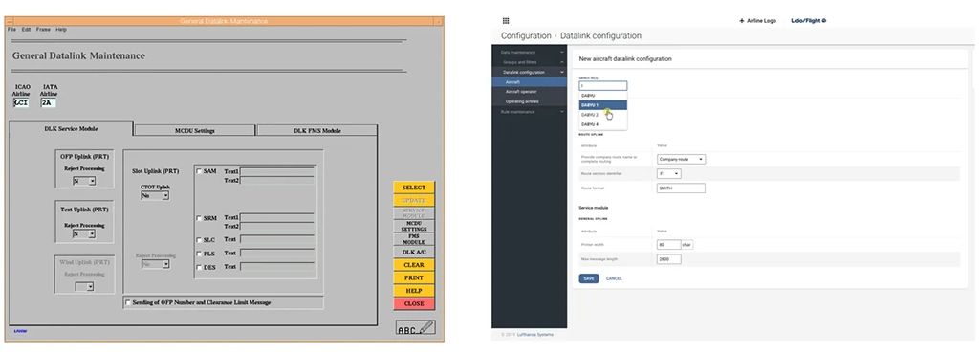980x354 pixels.
Task: Click the Route format input field
Action: pyautogui.click(x=682, y=188)
